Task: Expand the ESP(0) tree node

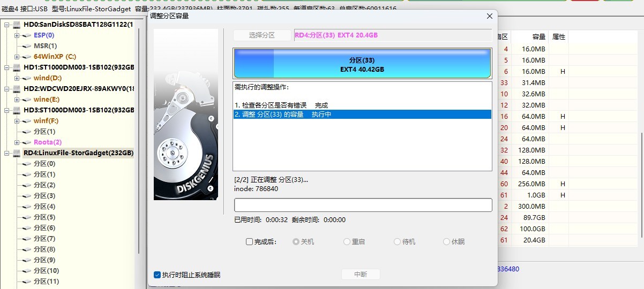Action: click(x=17, y=35)
